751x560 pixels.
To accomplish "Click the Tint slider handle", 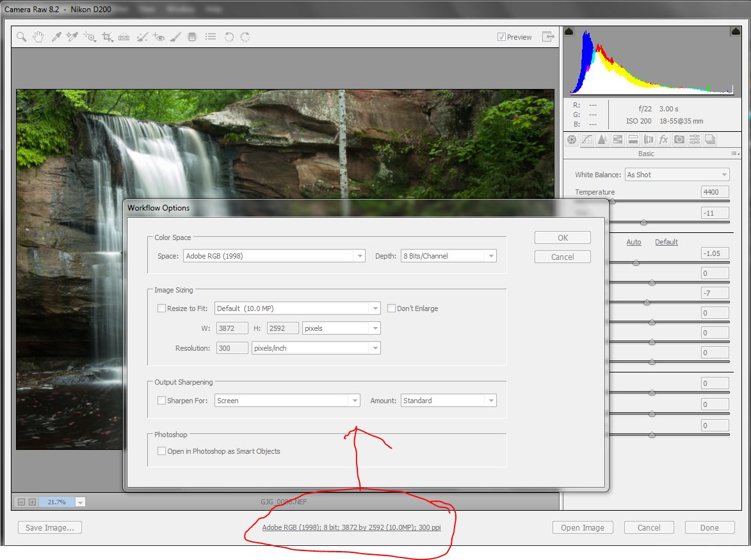I will click(x=643, y=222).
